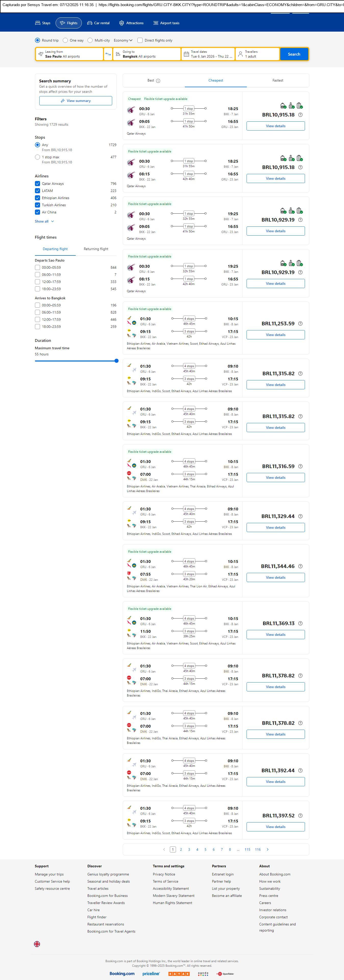344x980 pixels.
Task: Click the UK flag language icon
Action: tap(37, 944)
